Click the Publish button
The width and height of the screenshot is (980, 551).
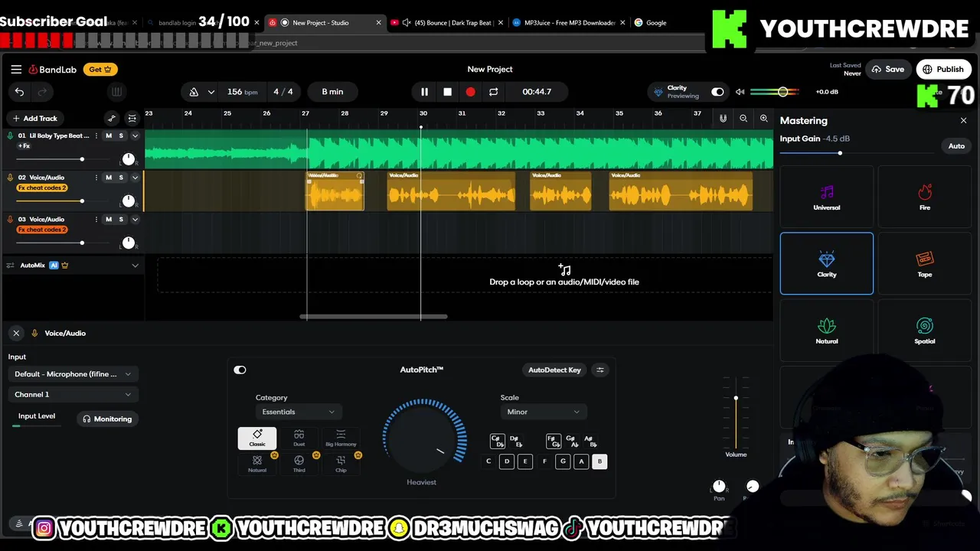(x=943, y=70)
